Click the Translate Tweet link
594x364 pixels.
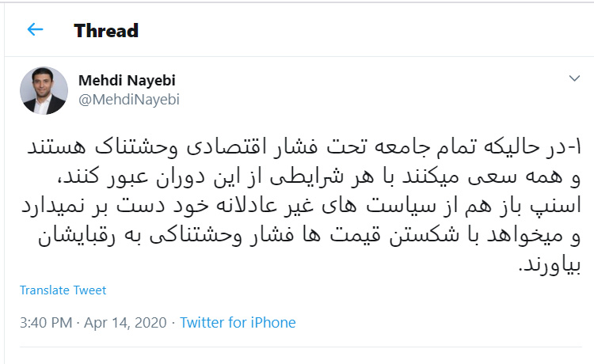click(63, 290)
